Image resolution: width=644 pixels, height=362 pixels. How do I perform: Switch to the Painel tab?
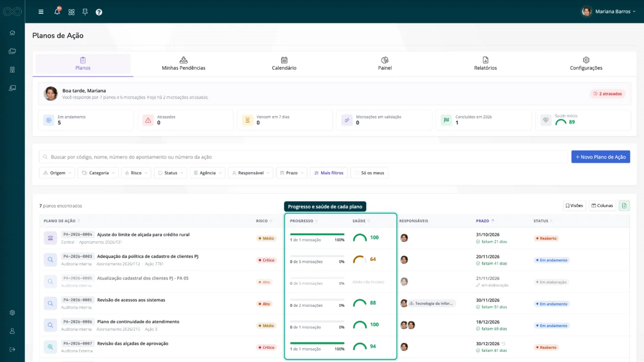385,64
